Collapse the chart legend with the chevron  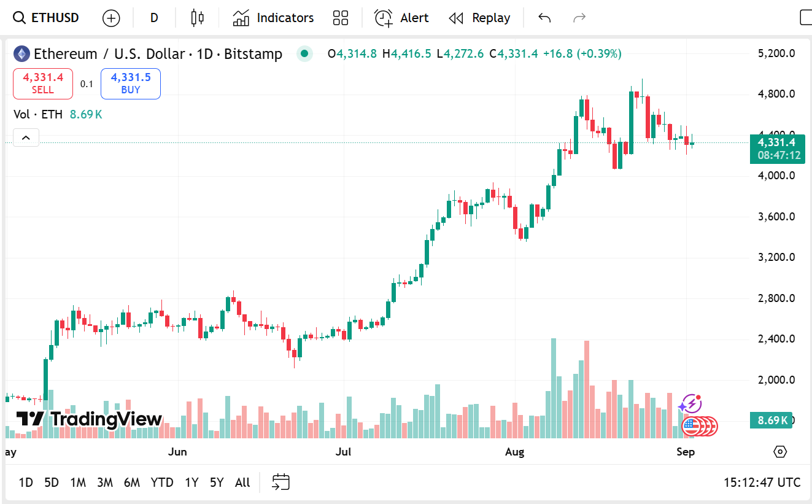[26, 138]
